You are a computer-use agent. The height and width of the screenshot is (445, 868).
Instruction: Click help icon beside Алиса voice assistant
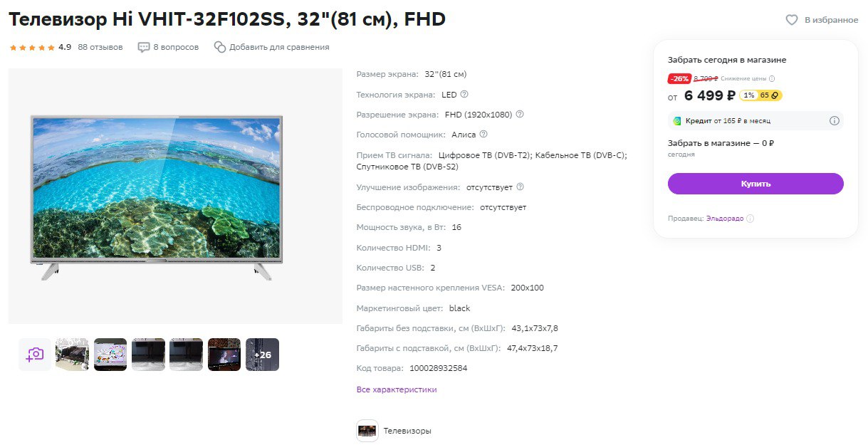pos(483,134)
